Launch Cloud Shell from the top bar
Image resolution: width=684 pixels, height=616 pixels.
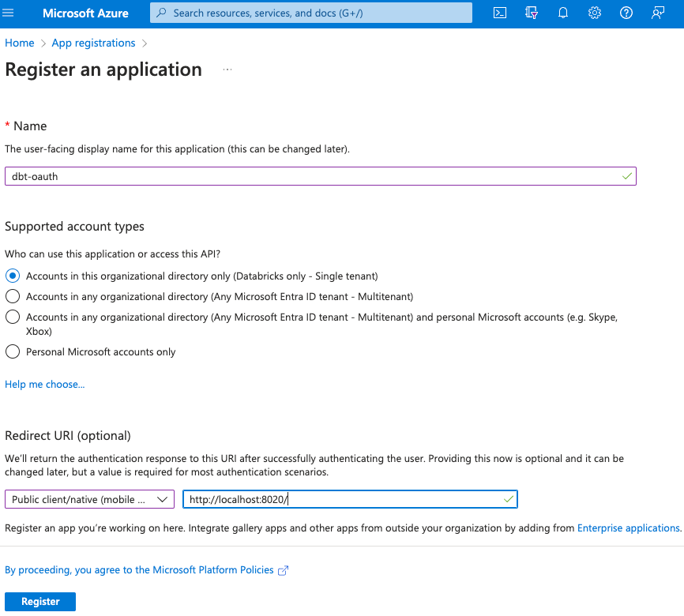click(500, 13)
